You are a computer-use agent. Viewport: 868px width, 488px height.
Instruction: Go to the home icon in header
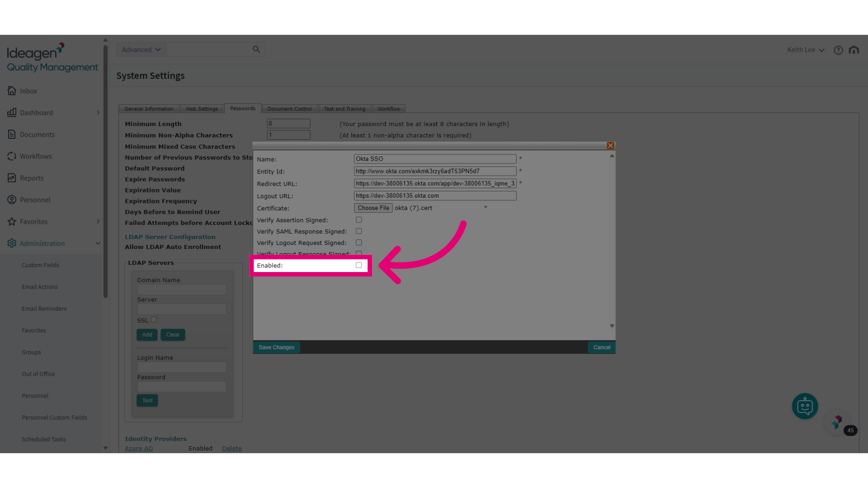pos(854,50)
